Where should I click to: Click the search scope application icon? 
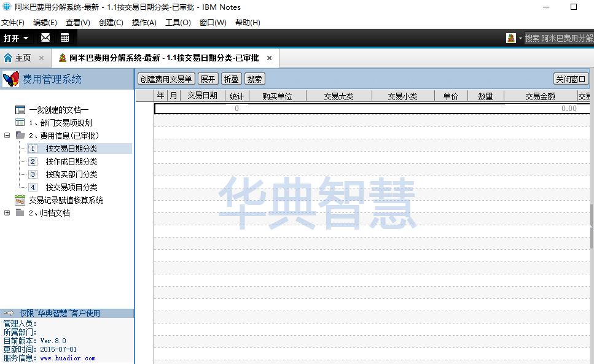pos(511,38)
